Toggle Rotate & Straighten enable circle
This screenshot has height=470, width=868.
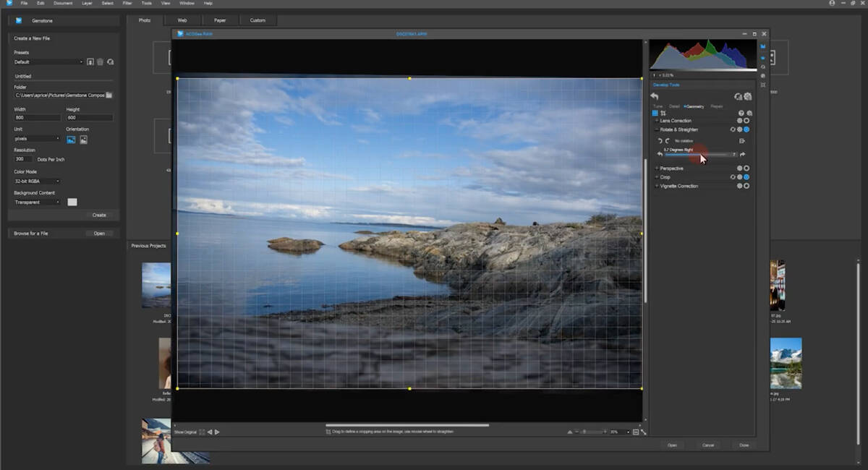click(x=746, y=129)
